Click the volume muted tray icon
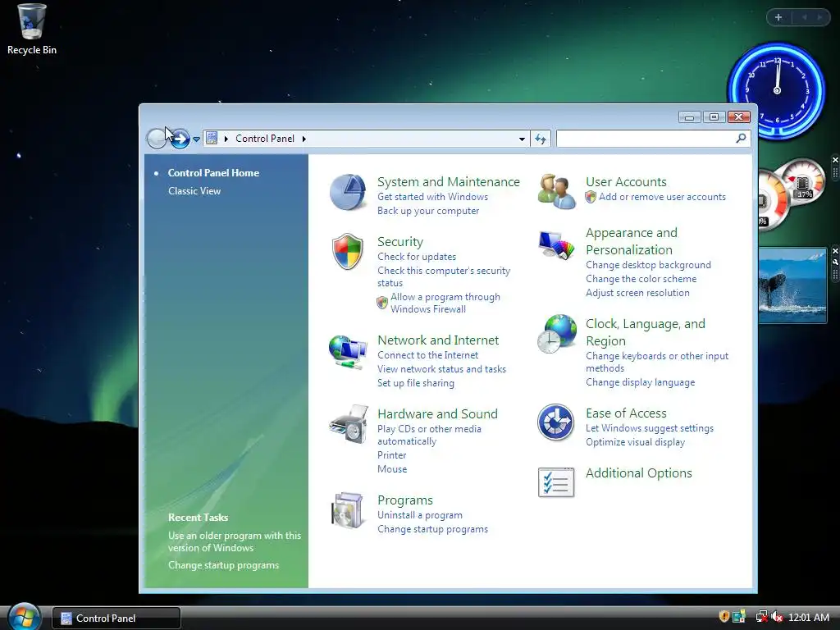This screenshot has height=630, width=840. click(777, 617)
